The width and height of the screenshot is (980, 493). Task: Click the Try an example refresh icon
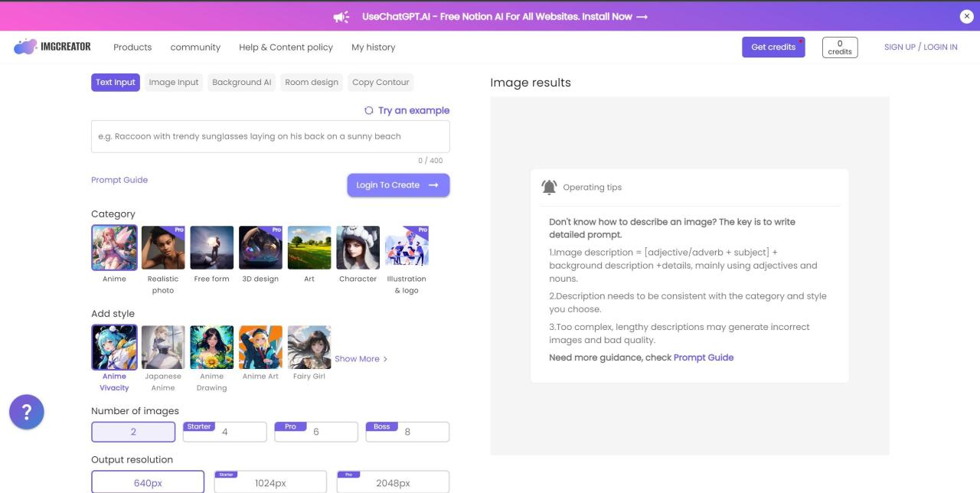click(x=369, y=110)
